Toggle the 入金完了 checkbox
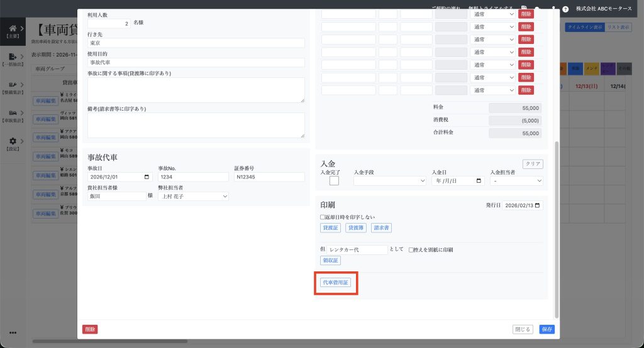Viewport: 644px width, 348px height. click(334, 181)
